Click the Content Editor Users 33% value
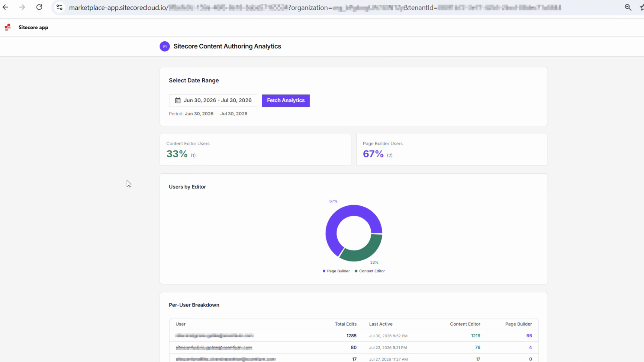 coord(177,154)
